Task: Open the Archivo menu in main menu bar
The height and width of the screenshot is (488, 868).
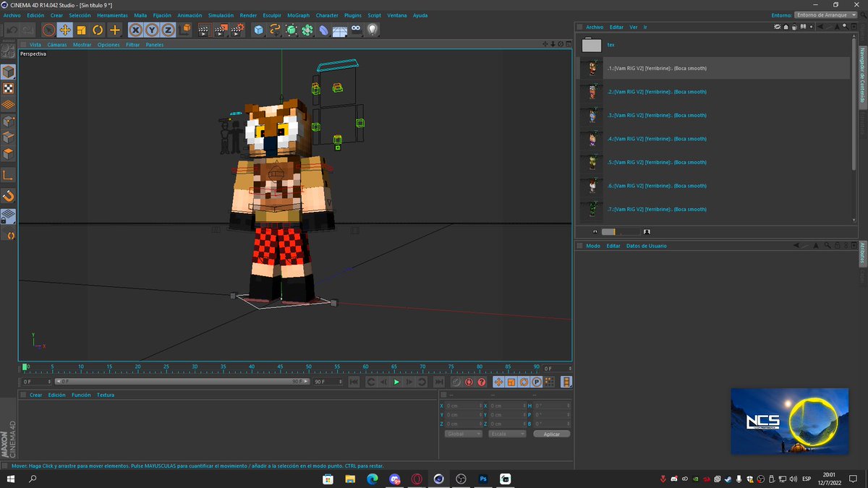Action: click(x=12, y=15)
